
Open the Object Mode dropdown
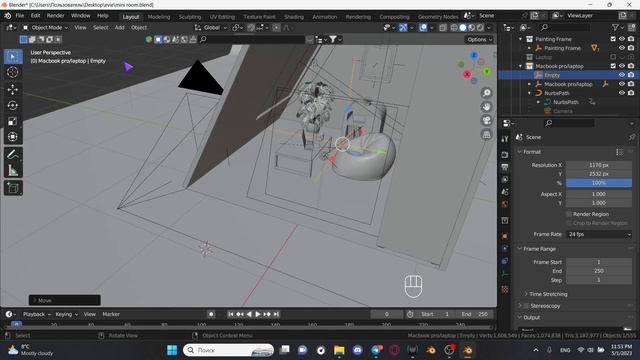click(45, 28)
